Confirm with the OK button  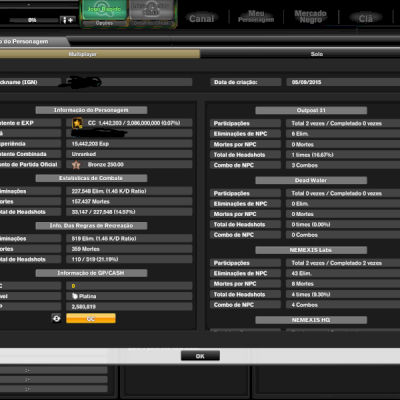pos(200,356)
